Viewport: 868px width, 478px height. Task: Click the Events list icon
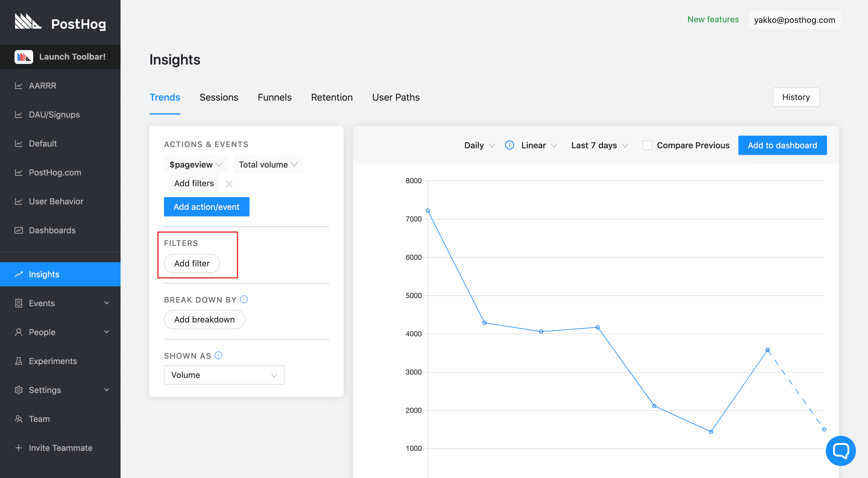point(18,303)
